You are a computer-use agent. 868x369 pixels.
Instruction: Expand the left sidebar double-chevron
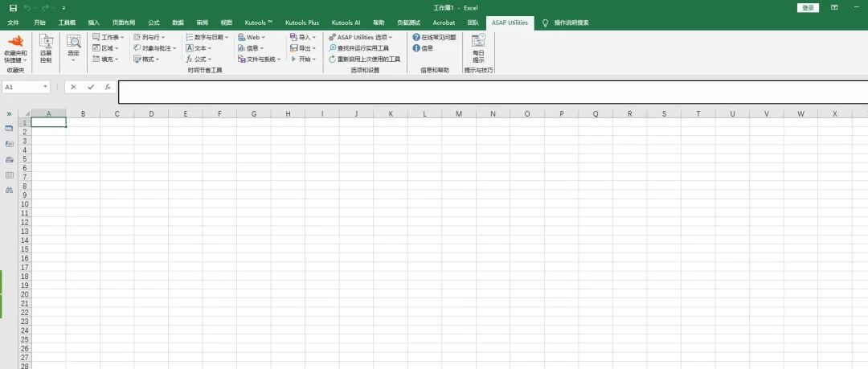click(9, 113)
